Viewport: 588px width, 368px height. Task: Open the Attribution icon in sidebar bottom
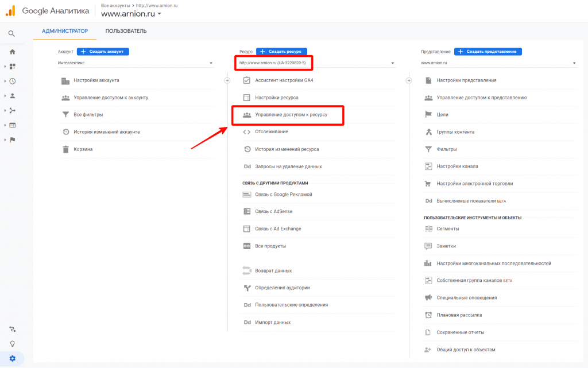pyautogui.click(x=13, y=330)
